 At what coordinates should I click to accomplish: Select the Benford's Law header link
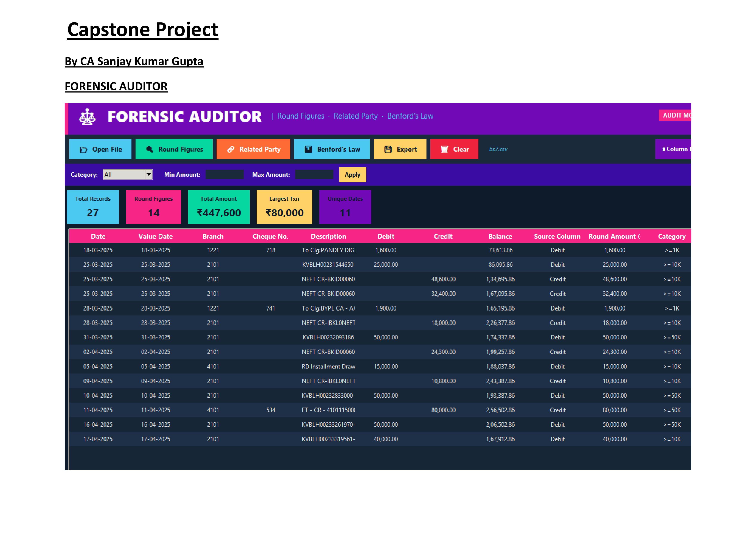(410, 116)
